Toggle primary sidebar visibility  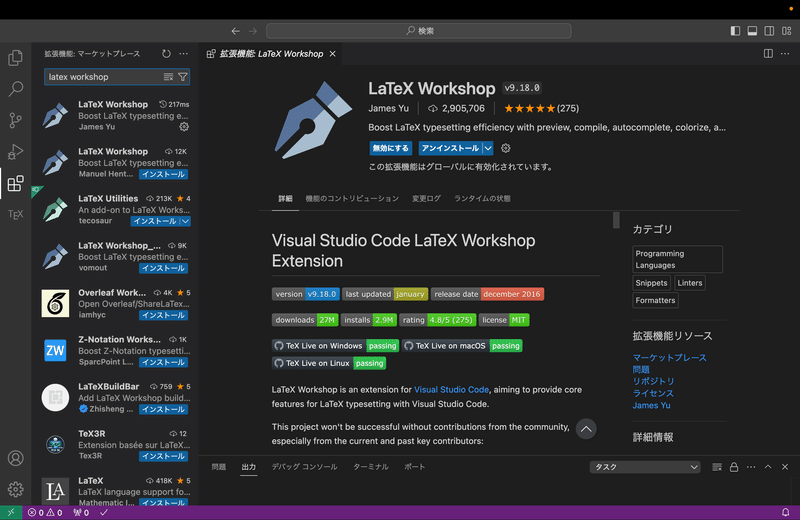point(735,31)
